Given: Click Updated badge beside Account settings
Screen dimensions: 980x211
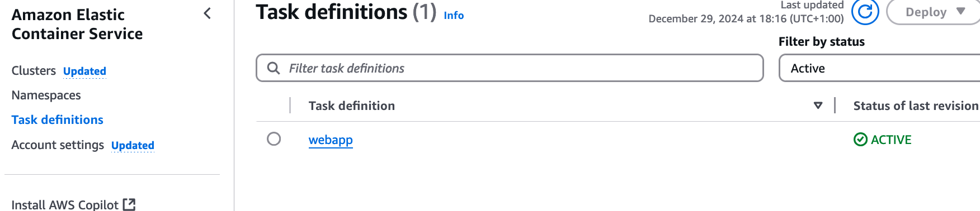Looking at the screenshot, I should [133, 146].
